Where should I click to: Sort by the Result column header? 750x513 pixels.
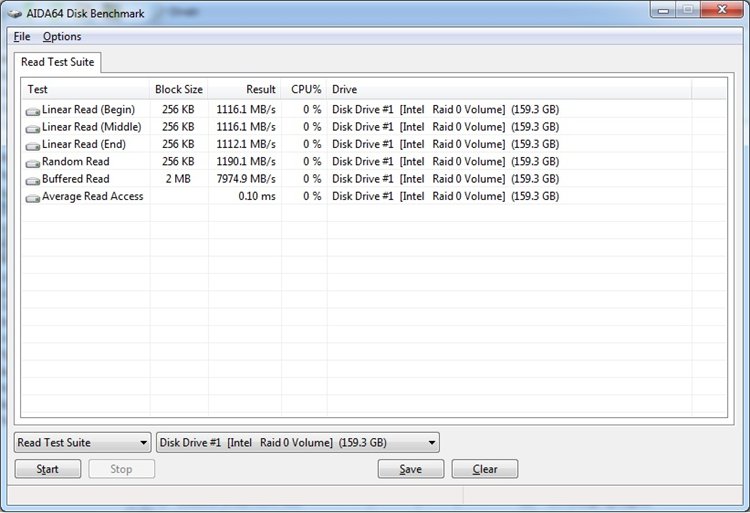(x=244, y=89)
